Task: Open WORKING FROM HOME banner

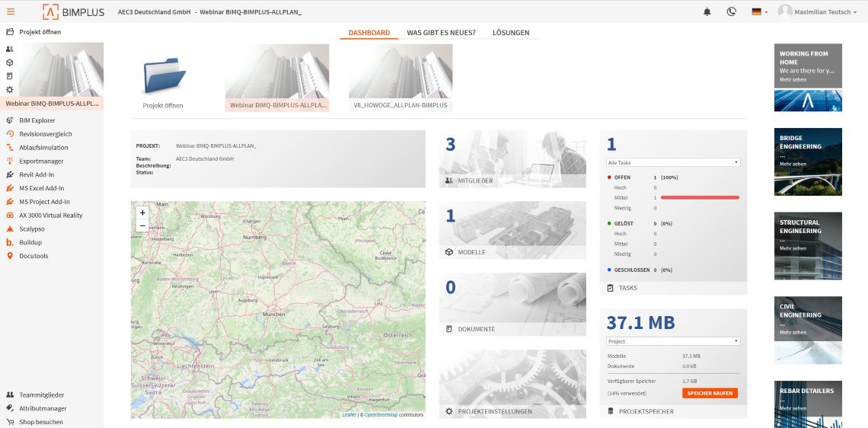Action: coord(808,78)
